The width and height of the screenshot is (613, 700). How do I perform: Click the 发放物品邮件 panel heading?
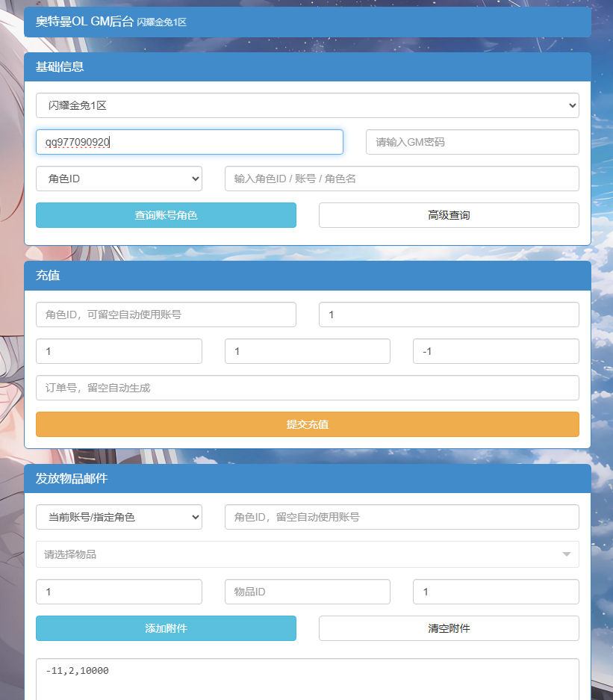coord(72,479)
